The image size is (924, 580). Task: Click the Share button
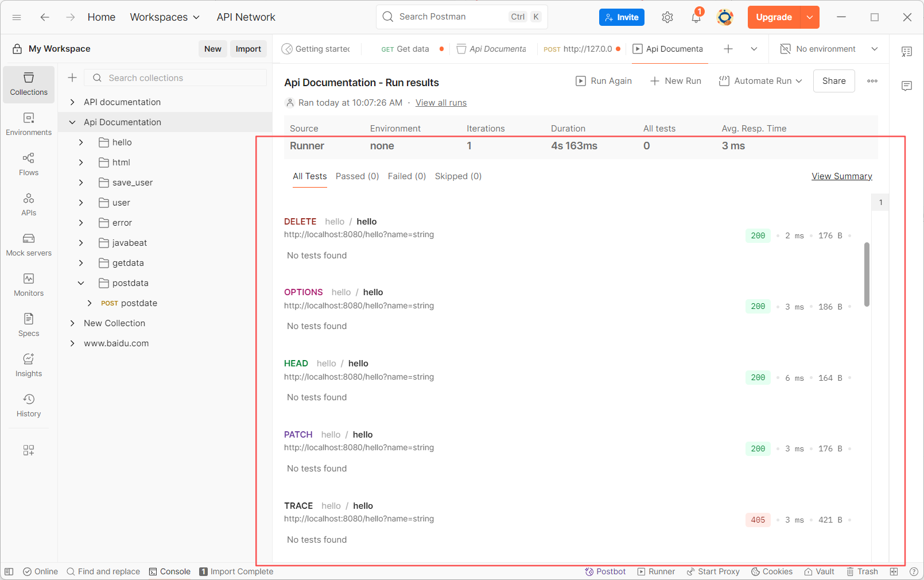tap(834, 81)
